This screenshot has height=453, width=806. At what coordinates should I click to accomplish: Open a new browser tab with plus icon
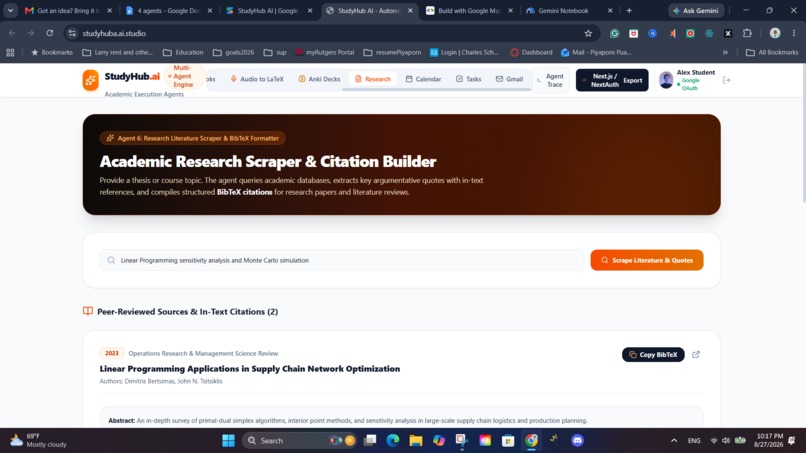click(x=629, y=10)
